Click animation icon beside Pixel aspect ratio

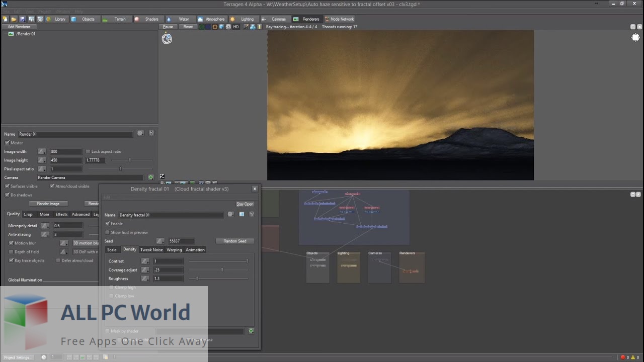coord(42,169)
